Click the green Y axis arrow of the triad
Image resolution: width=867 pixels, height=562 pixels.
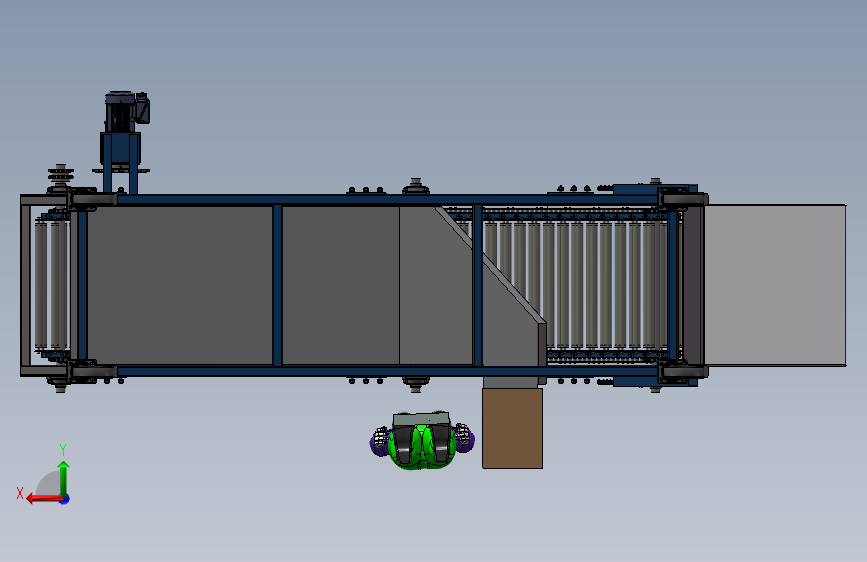coord(64,478)
